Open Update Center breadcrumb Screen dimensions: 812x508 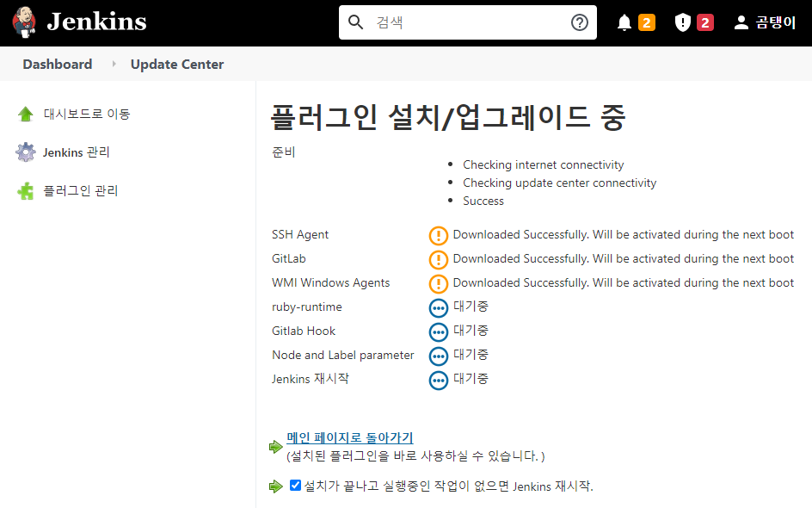177,65
